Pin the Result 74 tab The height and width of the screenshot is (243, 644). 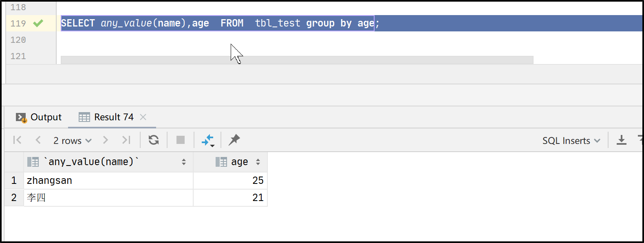point(234,140)
